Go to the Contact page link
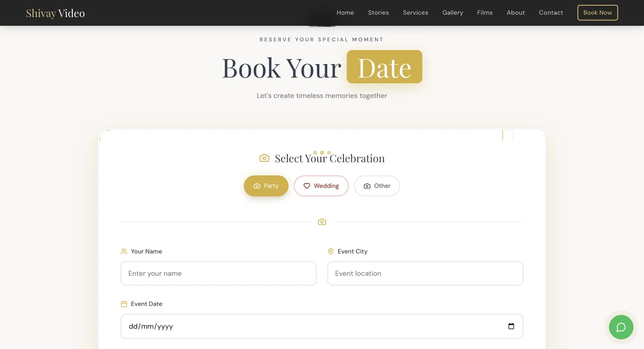This screenshot has height=349, width=644. pos(551,12)
